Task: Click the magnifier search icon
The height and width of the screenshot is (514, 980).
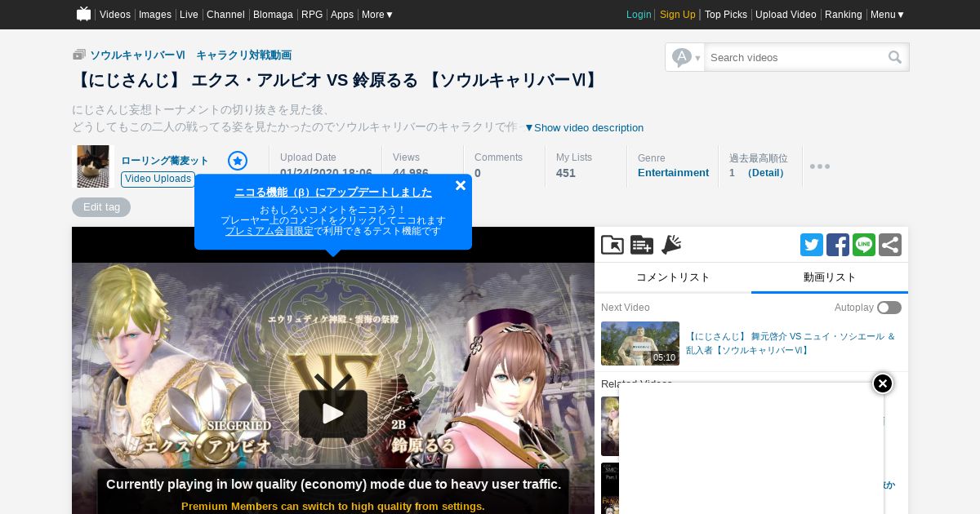Action: tap(896, 57)
